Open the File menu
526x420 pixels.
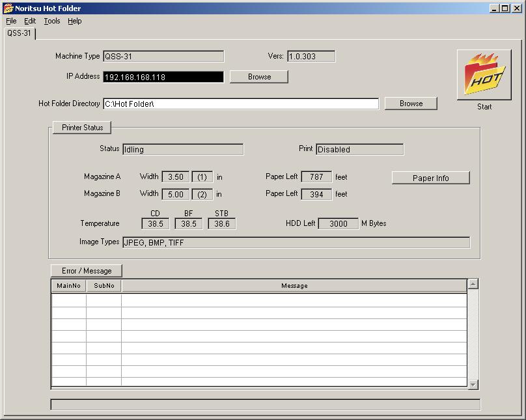click(11, 21)
